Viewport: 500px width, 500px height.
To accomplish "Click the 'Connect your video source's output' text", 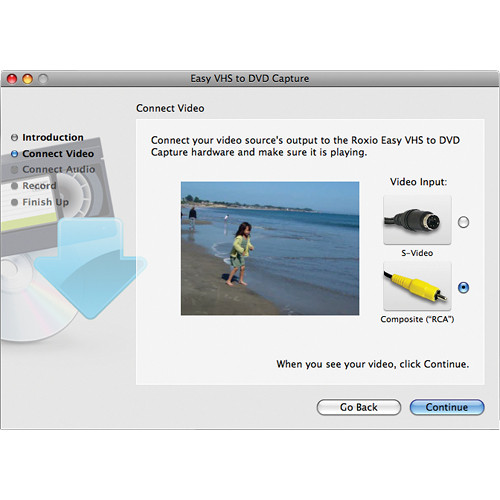I will 305,146.
